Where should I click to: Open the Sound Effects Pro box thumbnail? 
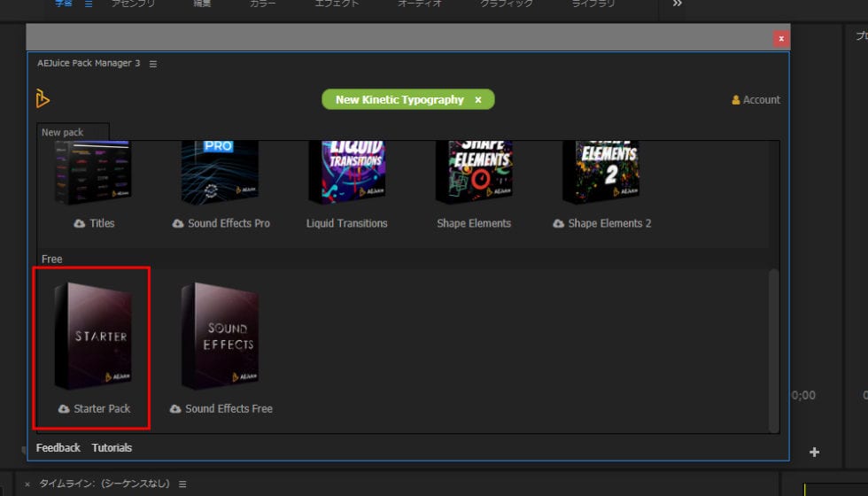(220, 172)
